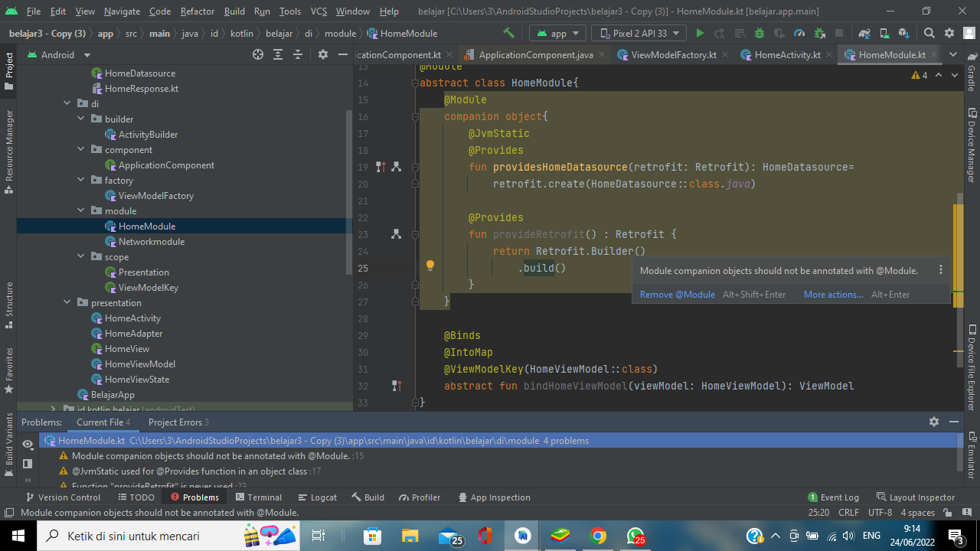Click Attach Debugger to Android Process icon
Viewport: 980px width, 551px height.
pos(819,33)
